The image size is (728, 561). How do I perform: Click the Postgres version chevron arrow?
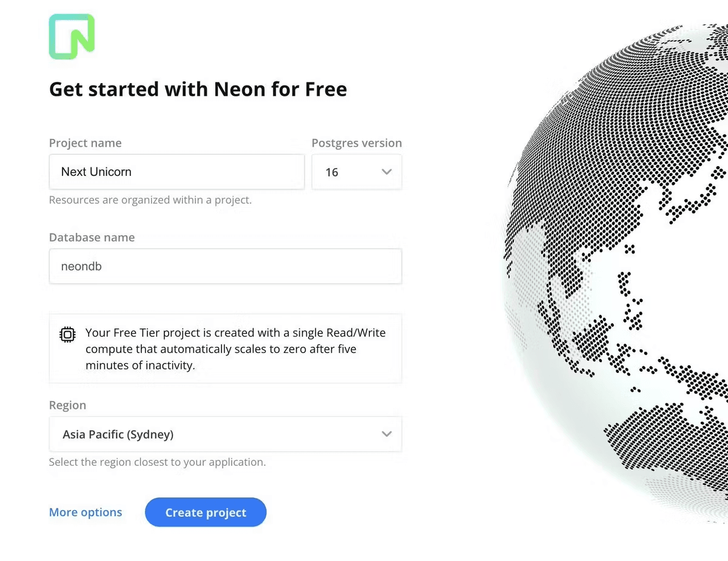pos(386,172)
